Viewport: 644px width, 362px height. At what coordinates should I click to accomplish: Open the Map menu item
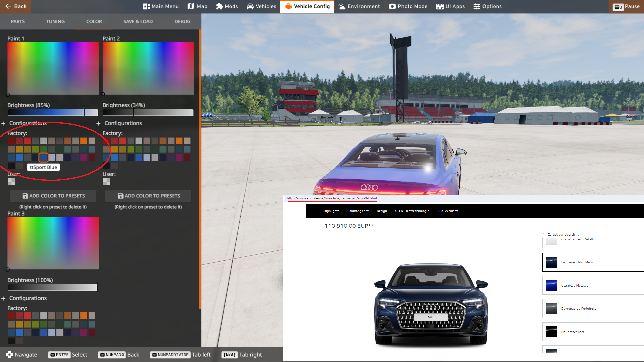click(x=197, y=6)
